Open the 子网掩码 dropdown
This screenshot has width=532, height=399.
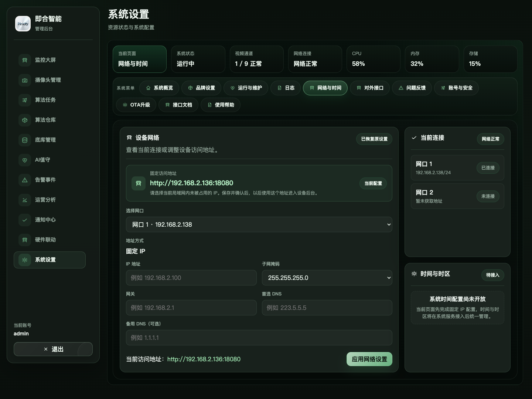[327, 278]
